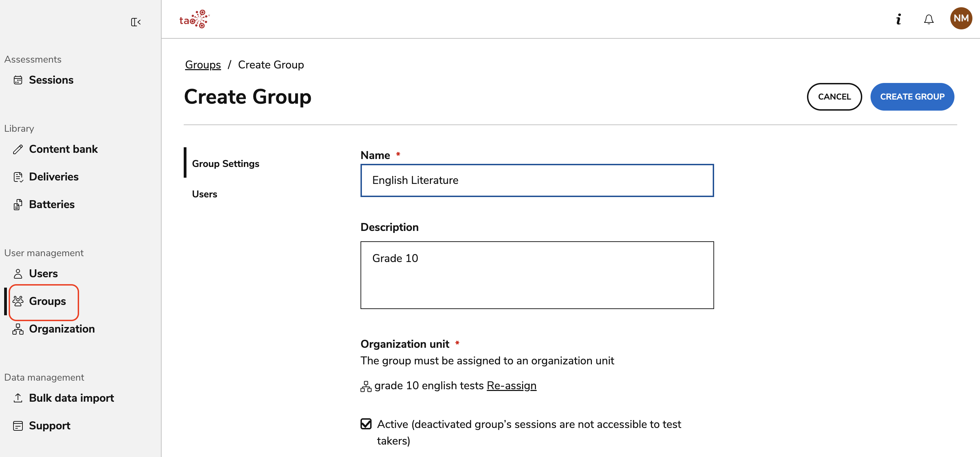Click the Sessions calendar icon
This screenshot has height=457, width=980.
[18, 80]
